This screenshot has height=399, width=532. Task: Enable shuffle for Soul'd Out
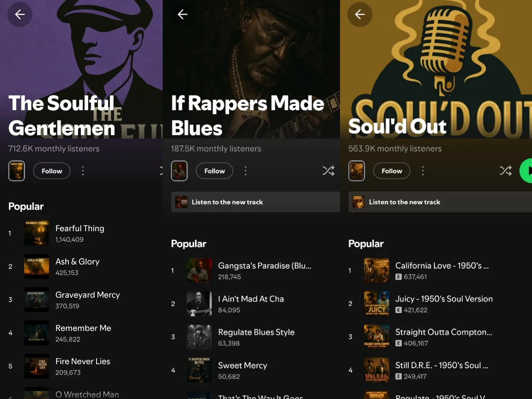pos(505,171)
